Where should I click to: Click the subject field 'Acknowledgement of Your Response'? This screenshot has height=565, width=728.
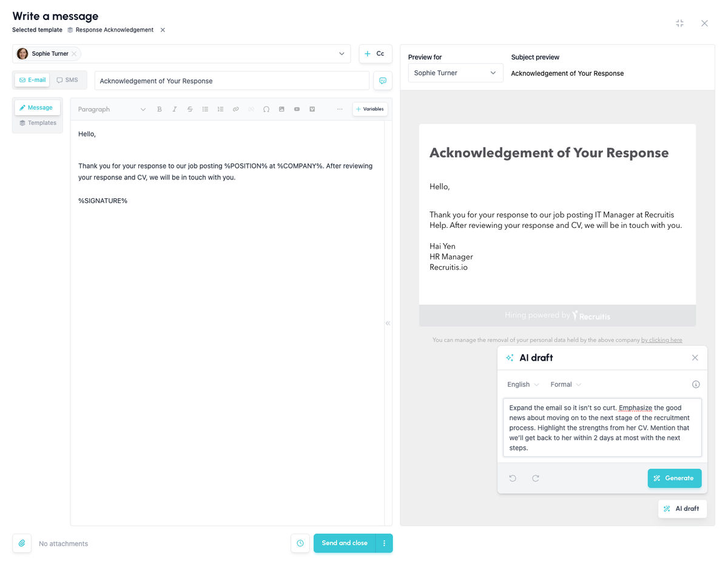[x=232, y=81]
